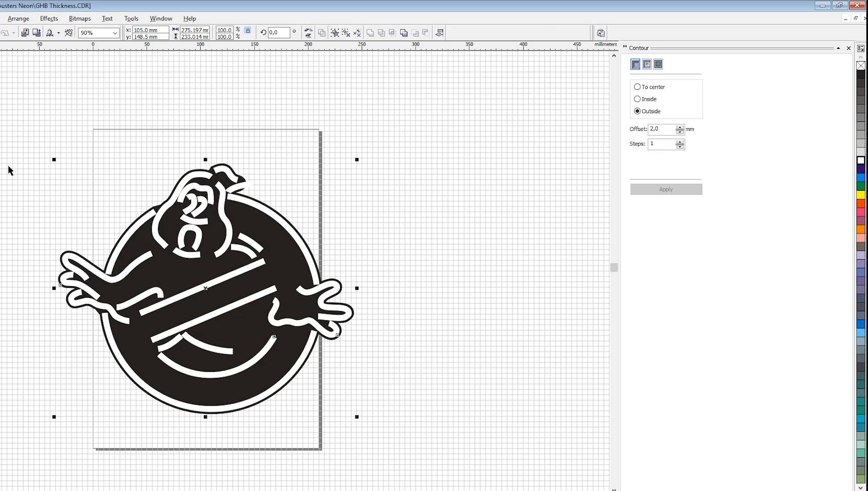The height and width of the screenshot is (491, 868).
Task: Select the Inside contour option
Action: point(637,99)
